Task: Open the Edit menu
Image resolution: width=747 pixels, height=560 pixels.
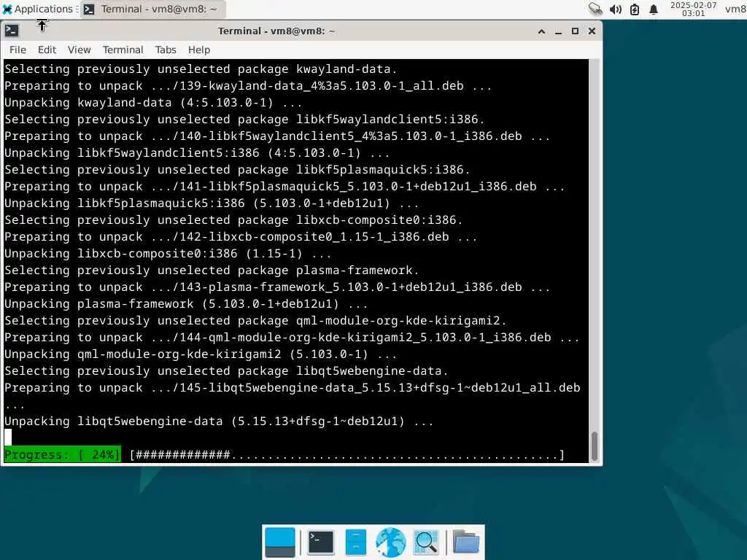Action: click(47, 50)
